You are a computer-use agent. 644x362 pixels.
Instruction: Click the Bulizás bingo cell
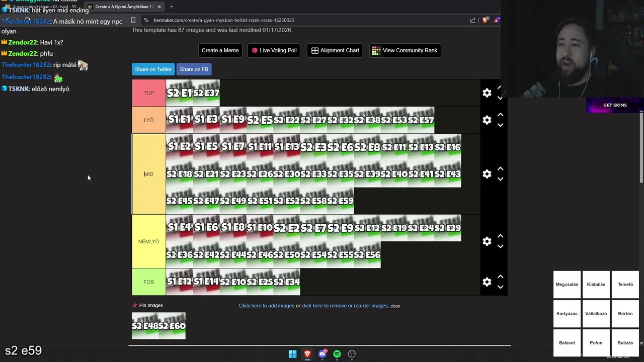[x=625, y=343]
